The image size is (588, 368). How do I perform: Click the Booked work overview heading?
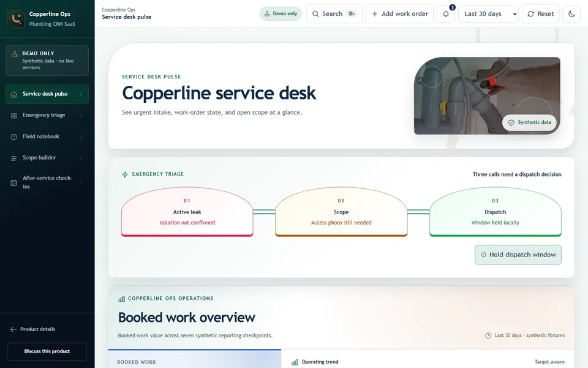click(186, 318)
